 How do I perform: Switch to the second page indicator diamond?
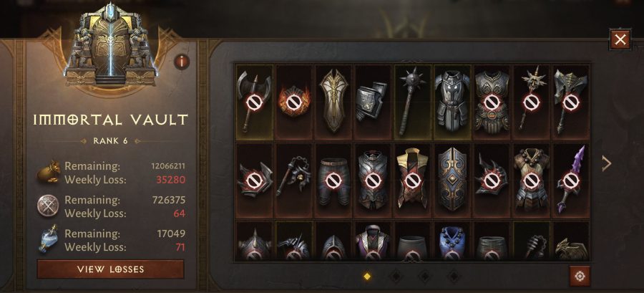coord(396,277)
